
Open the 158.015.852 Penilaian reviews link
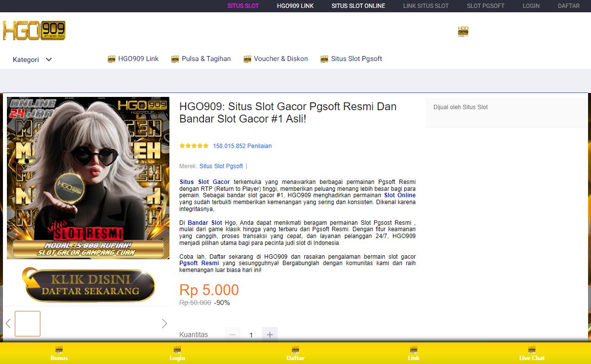(242, 146)
